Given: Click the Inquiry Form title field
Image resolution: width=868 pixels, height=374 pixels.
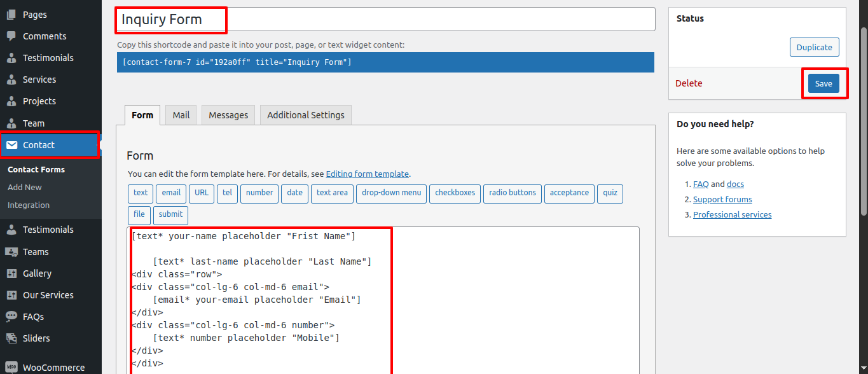Looking at the screenshot, I should pyautogui.click(x=385, y=20).
